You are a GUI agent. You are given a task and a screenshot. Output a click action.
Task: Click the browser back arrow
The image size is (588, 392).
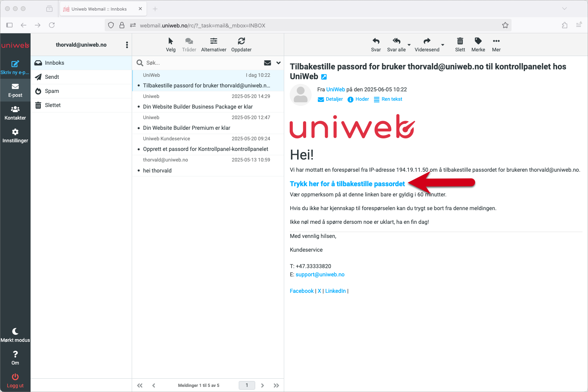(24, 25)
